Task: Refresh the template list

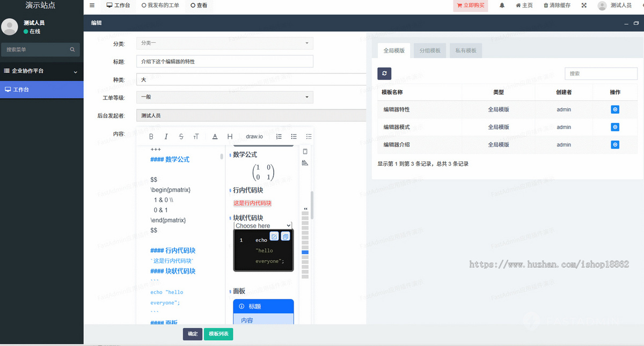Action: point(384,74)
